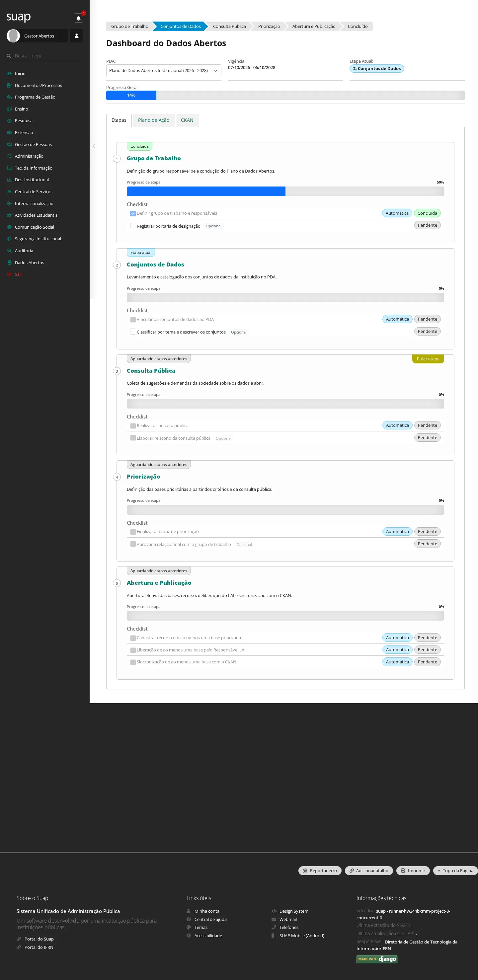Click the Tec. da Informação laptop icon
The width and height of the screenshot is (478, 980).
click(10, 168)
